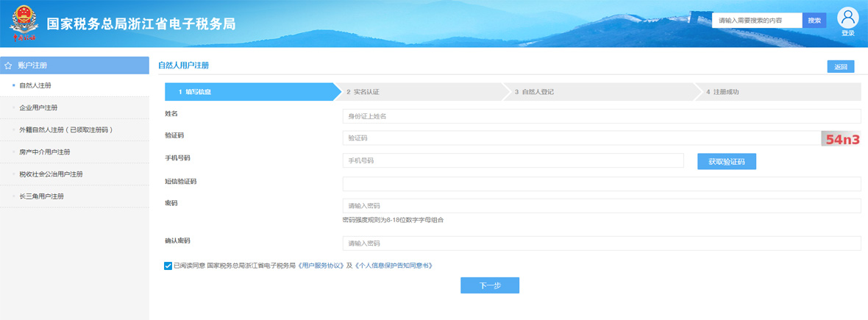Click the 短信验证码 input field
Screen dimensions: 868x320
[602, 184]
